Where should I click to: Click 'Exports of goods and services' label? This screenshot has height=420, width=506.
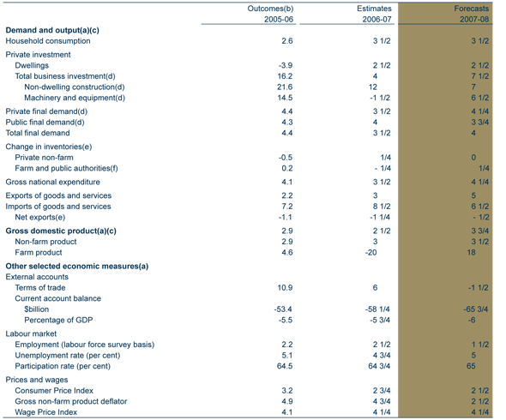[x=58, y=195]
